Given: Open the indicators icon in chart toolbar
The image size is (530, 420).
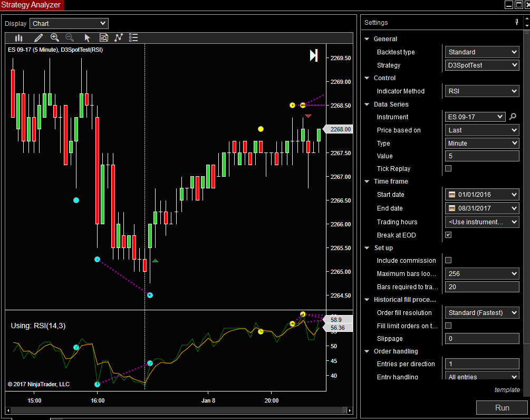Looking at the screenshot, I should [x=118, y=37].
